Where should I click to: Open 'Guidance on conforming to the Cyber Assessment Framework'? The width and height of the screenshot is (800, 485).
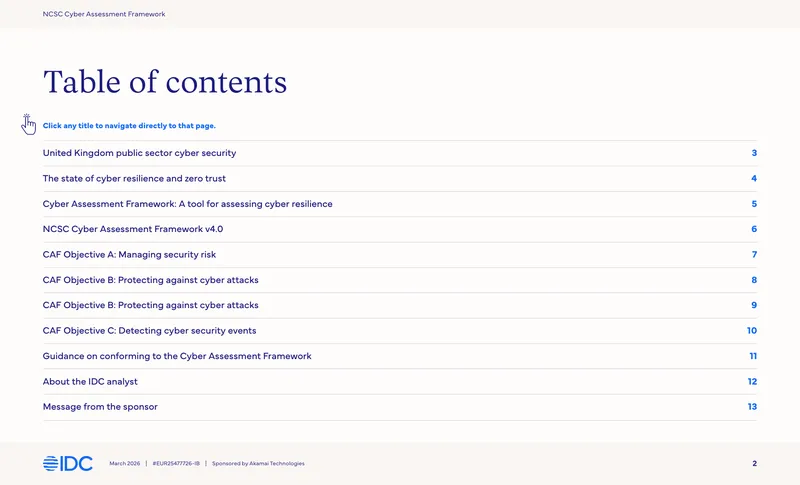click(177, 356)
